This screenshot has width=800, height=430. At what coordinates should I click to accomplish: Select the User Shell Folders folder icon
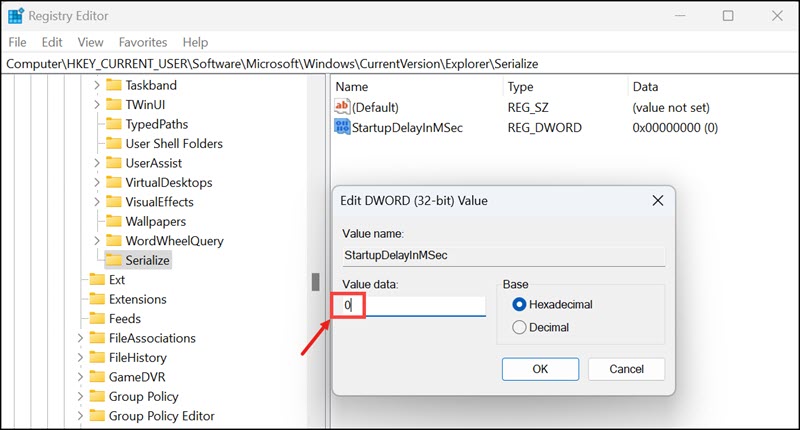(114, 143)
